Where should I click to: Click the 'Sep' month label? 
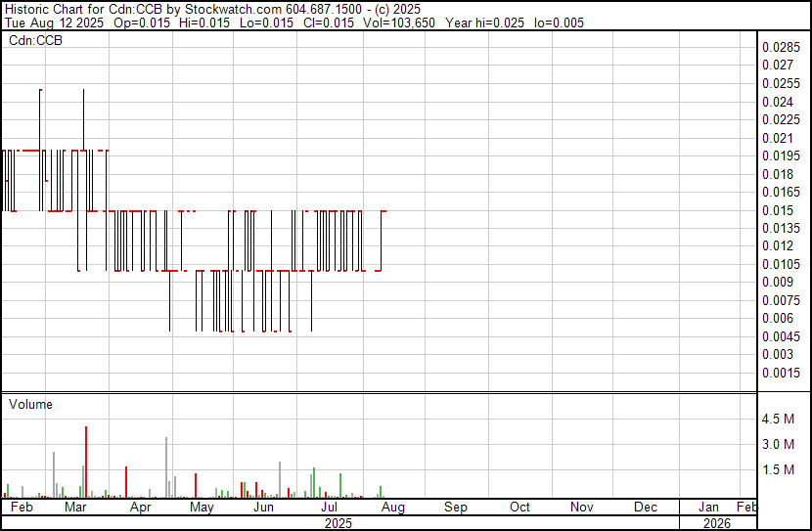point(456,507)
